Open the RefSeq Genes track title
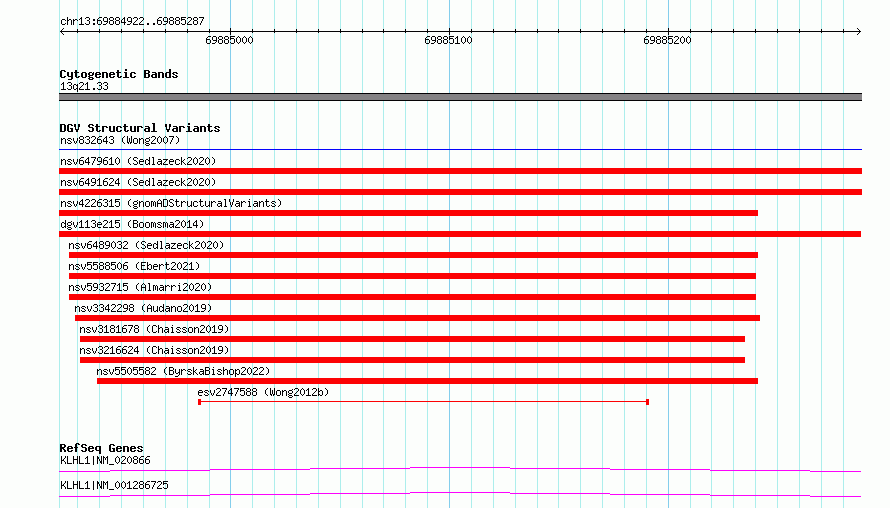The width and height of the screenshot is (890, 508). tap(101, 448)
